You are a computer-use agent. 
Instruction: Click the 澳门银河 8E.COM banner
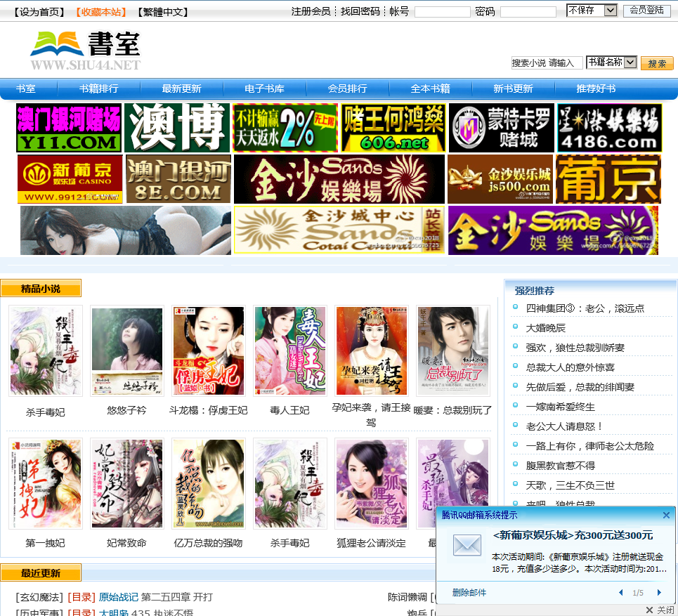[178, 179]
